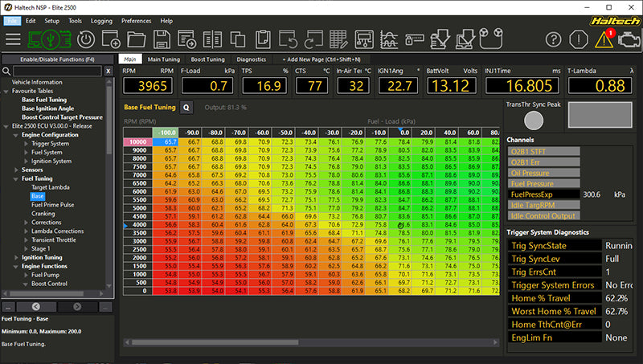The width and height of the screenshot is (643, 364).
Task: Click Enable/Disable Functions (F4) button
Action: click(x=57, y=59)
